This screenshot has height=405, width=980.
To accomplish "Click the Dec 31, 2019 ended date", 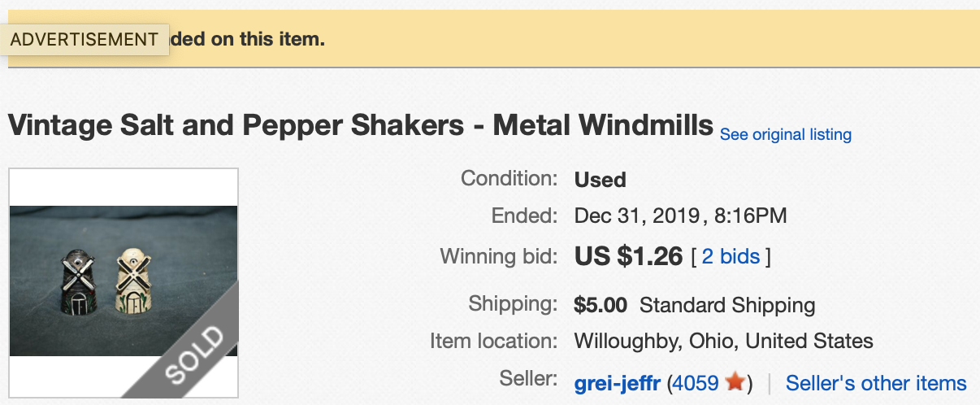I will [638, 216].
